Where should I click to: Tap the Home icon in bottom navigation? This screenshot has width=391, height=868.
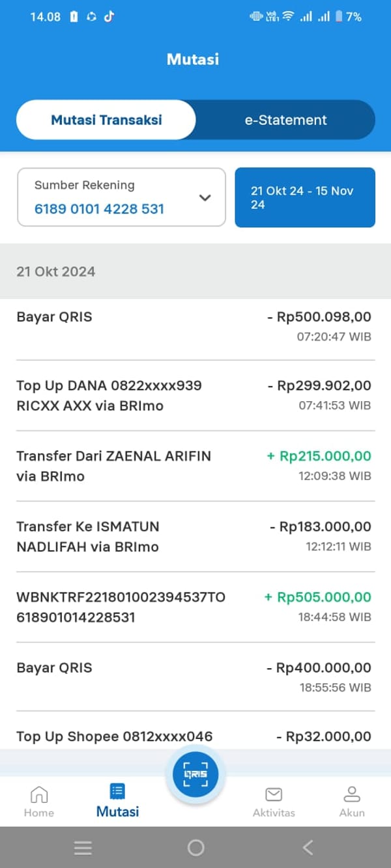click(39, 794)
